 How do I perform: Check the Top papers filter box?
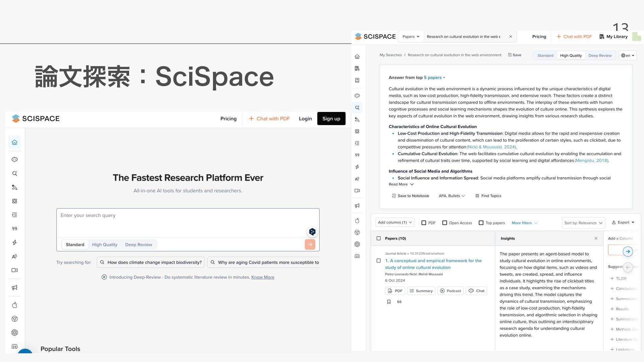(x=481, y=223)
